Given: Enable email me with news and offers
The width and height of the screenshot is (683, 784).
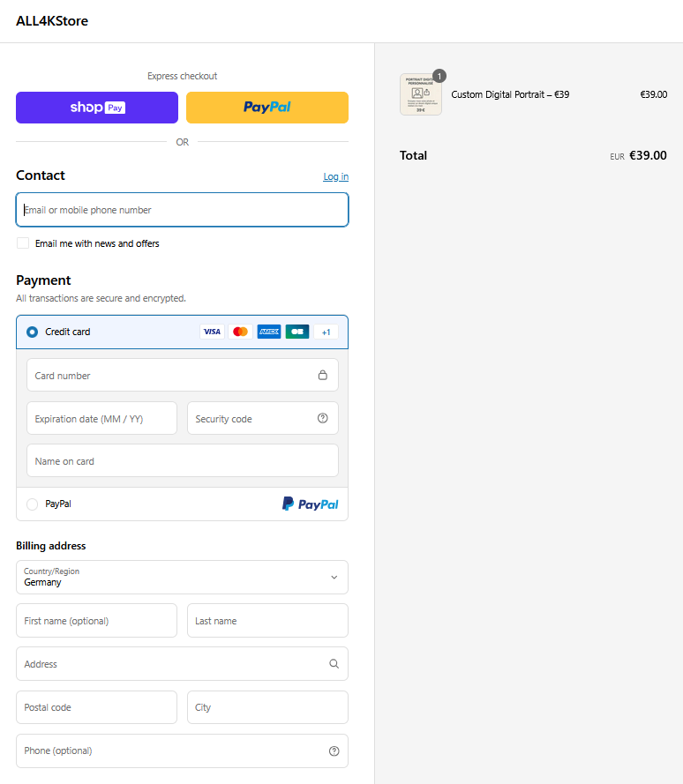Looking at the screenshot, I should (x=23, y=243).
